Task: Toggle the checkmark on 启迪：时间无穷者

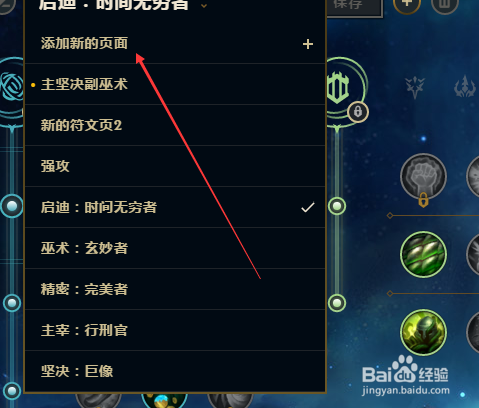Action: pos(308,207)
